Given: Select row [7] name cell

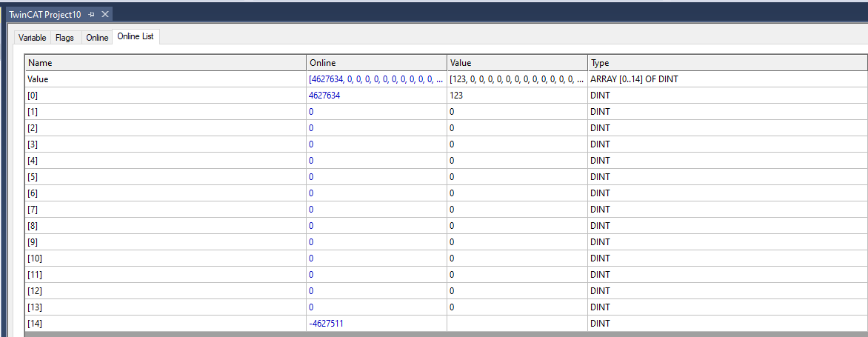Looking at the screenshot, I should coord(165,209).
